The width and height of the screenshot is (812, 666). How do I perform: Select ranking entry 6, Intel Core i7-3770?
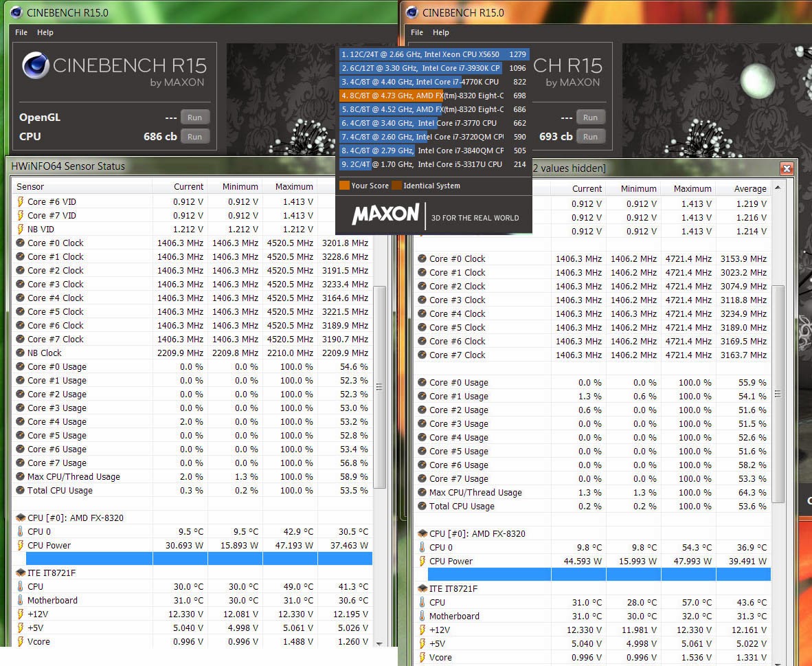[x=434, y=123]
